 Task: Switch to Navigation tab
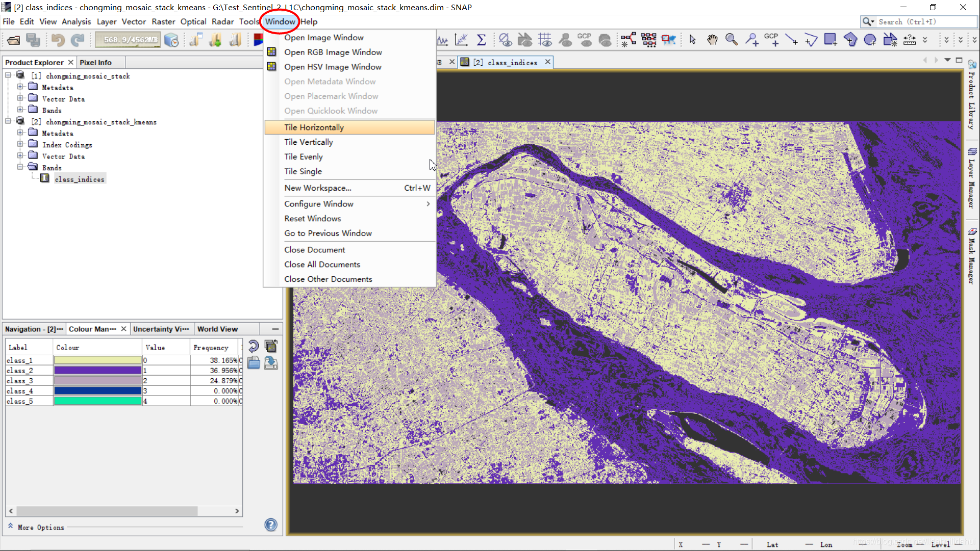tap(34, 329)
